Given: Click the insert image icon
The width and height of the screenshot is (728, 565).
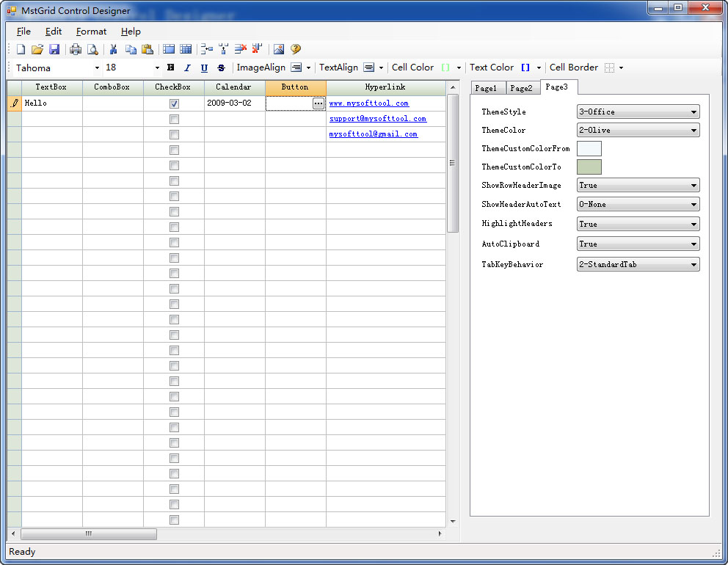Looking at the screenshot, I should 279,49.
